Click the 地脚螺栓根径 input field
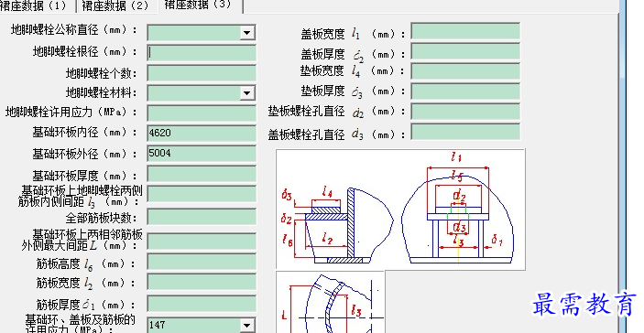Screen dimensions: 644x333 tap(202, 53)
